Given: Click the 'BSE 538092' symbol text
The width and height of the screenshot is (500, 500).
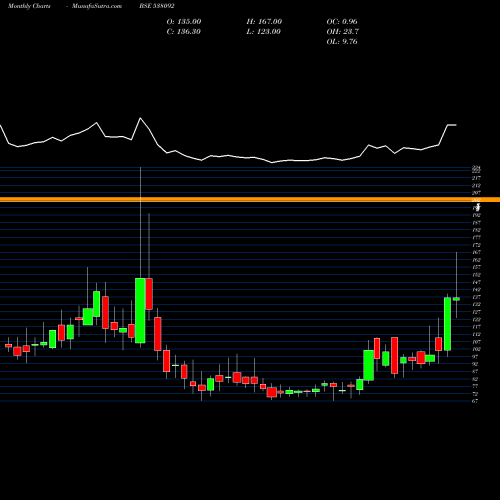Looking at the screenshot, I should pyautogui.click(x=157, y=6).
